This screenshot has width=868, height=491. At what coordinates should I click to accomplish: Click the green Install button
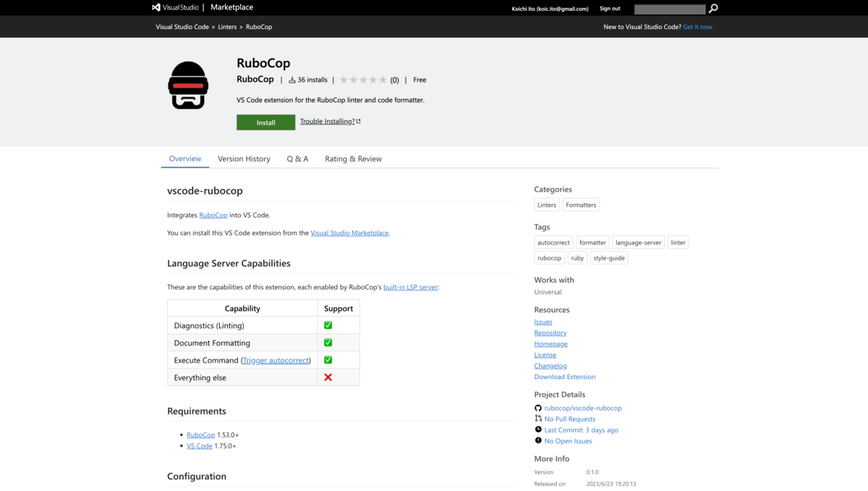[x=265, y=122]
